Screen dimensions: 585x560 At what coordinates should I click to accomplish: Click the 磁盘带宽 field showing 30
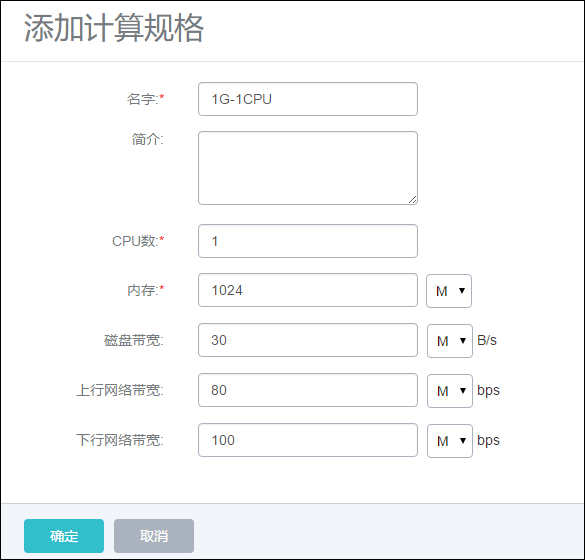[x=308, y=340]
